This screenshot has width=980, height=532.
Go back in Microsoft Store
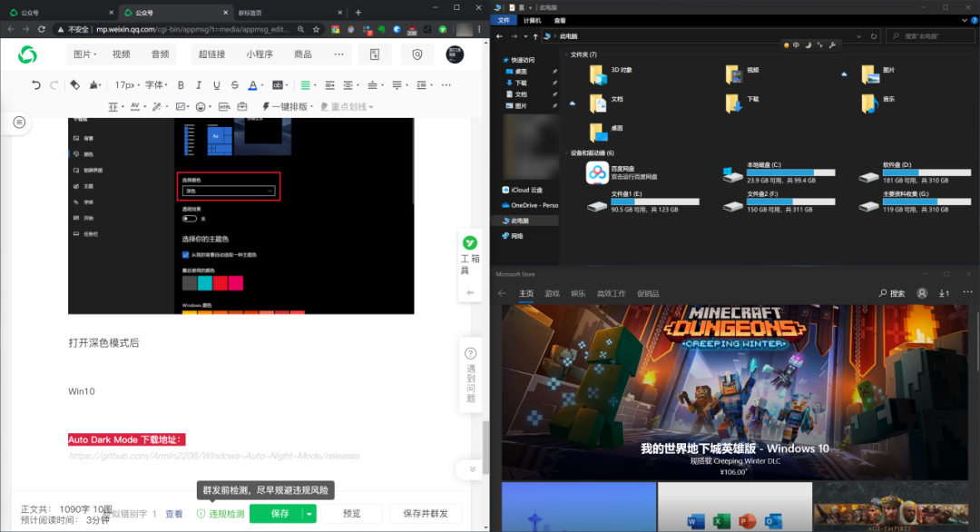[x=502, y=293]
